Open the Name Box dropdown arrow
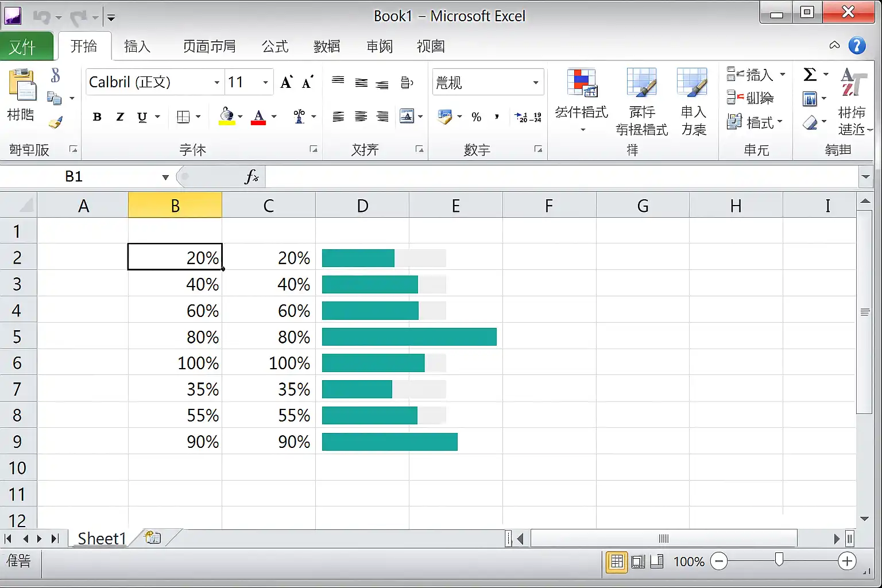This screenshot has width=882, height=588. pos(165,177)
